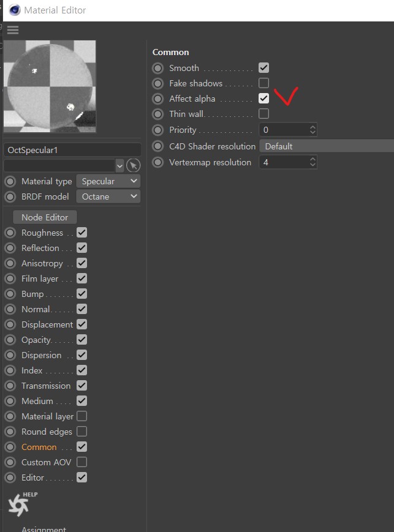Image resolution: width=394 pixels, height=532 pixels.
Task: Open the C4D Shader resolution dropdown
Action: 327,146
